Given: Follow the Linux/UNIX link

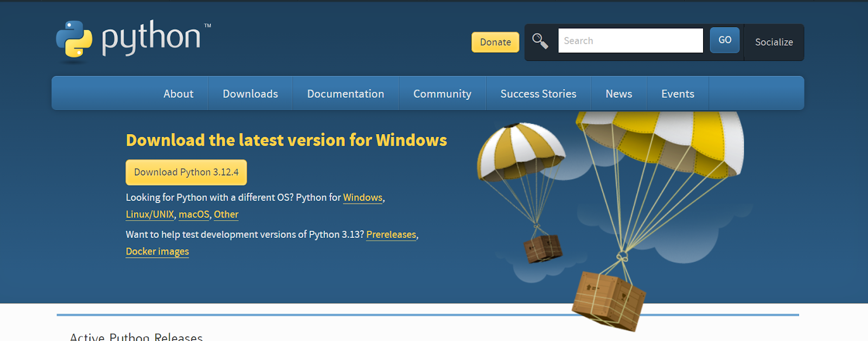Looking at the screenshot, I should click(150, 214).
